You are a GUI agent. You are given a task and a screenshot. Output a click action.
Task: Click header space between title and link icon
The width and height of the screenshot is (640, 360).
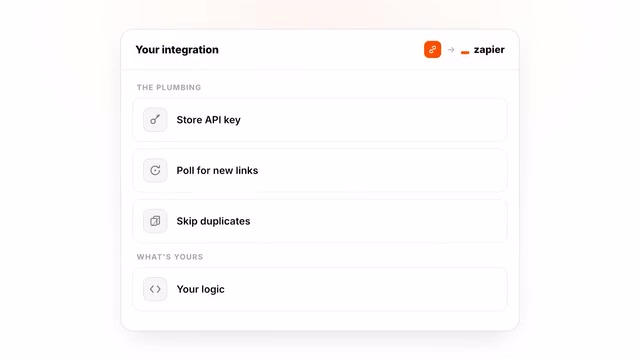click(x=321, y=49)
